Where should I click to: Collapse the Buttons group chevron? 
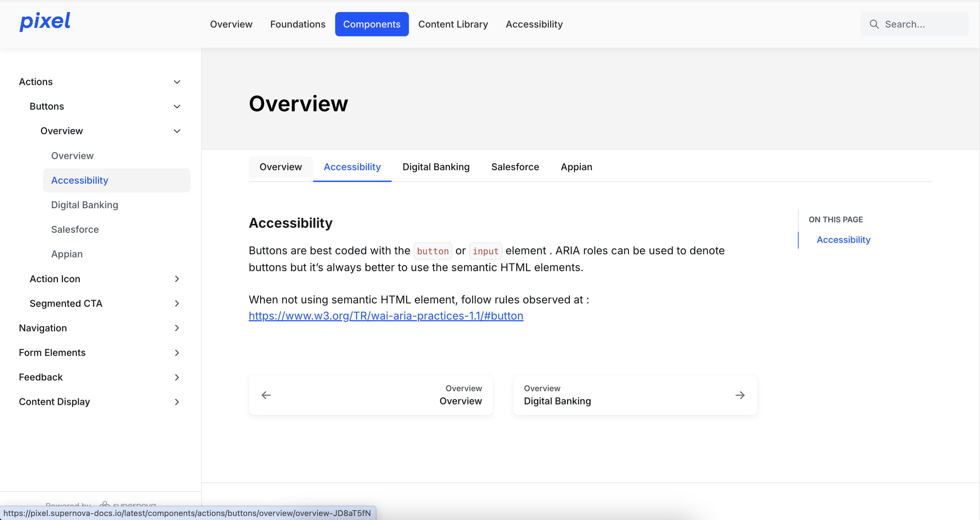pos(177,107)
